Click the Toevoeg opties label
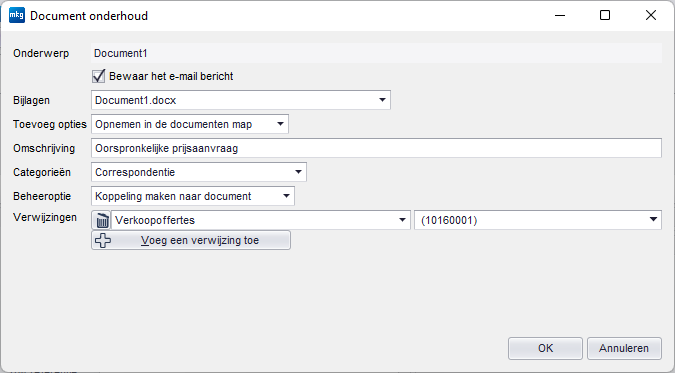This screenshot has height=373, width=675. pos(50,124)
